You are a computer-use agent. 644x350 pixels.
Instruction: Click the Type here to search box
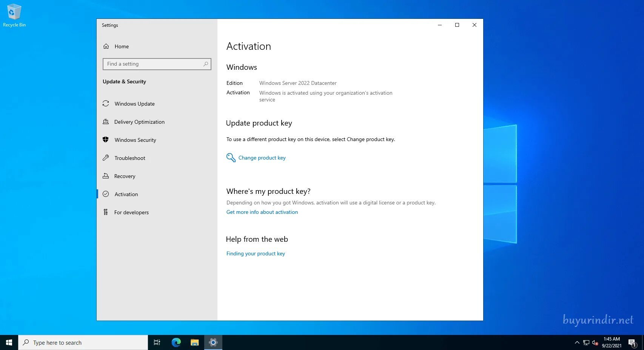pos(83,342)
